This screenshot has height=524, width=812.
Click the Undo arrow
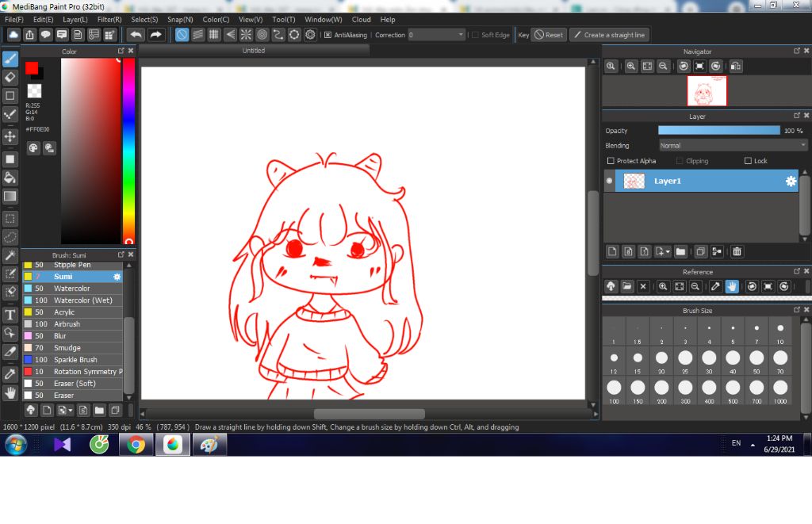(136, 35)
